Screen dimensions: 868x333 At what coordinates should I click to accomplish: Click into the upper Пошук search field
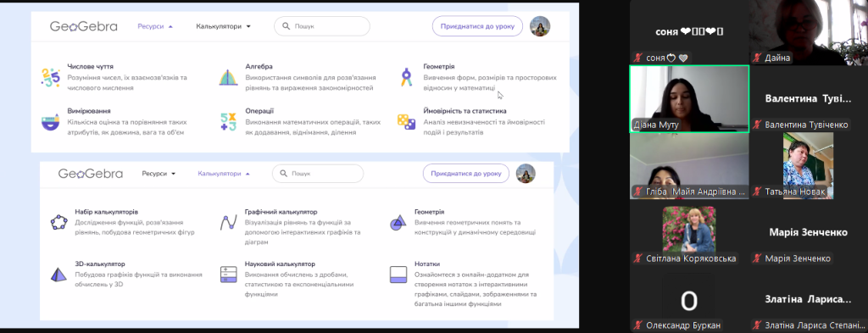click(322, 26)
